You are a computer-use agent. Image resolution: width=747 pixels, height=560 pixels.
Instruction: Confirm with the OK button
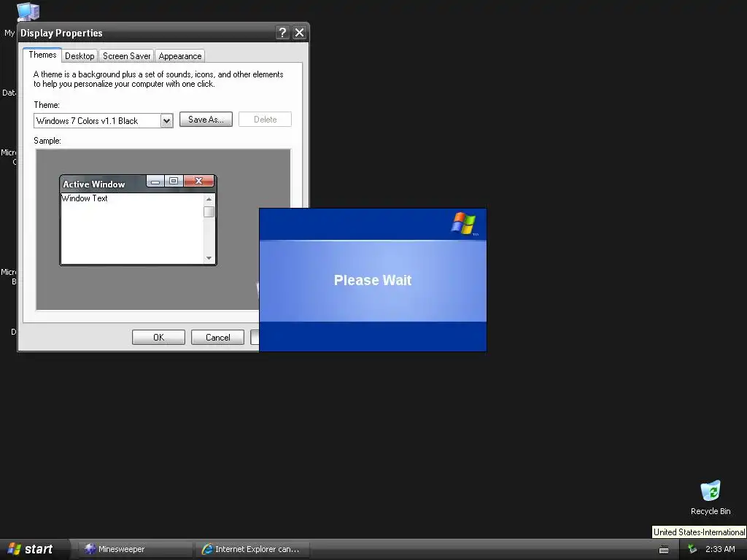[x=158, y=337]
